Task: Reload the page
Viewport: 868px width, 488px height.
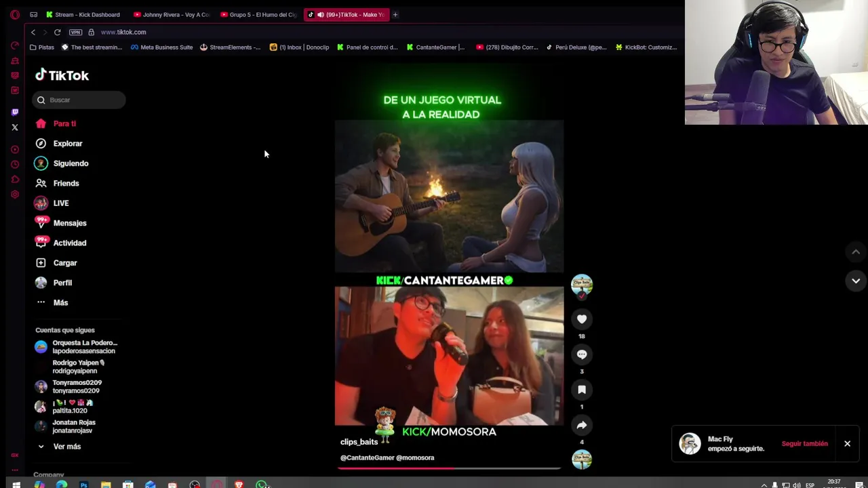Action: pos(58,32)
